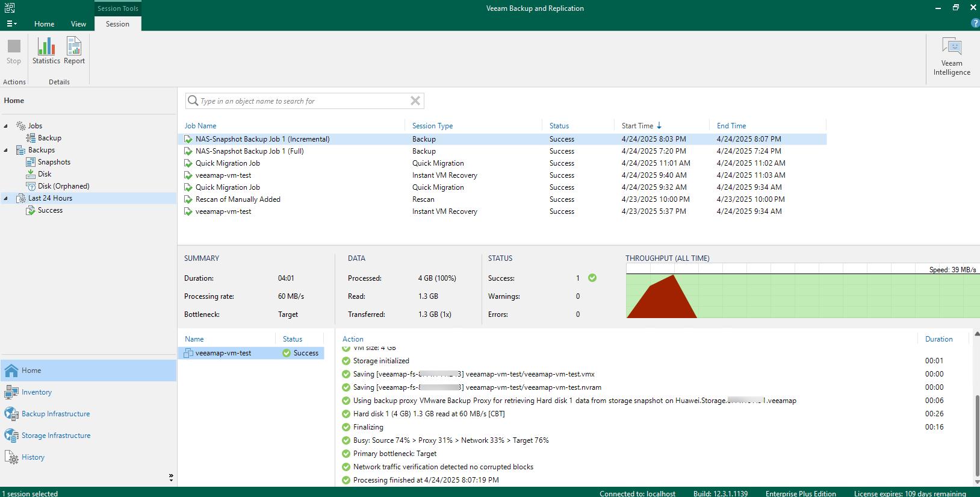Click 'Network traffic verification' log entry
The image size is (980, 497).
click(x=443, y=467)
